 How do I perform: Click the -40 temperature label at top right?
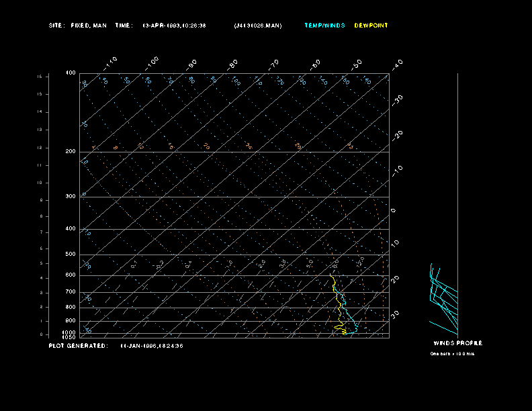(x=397, y=64)
